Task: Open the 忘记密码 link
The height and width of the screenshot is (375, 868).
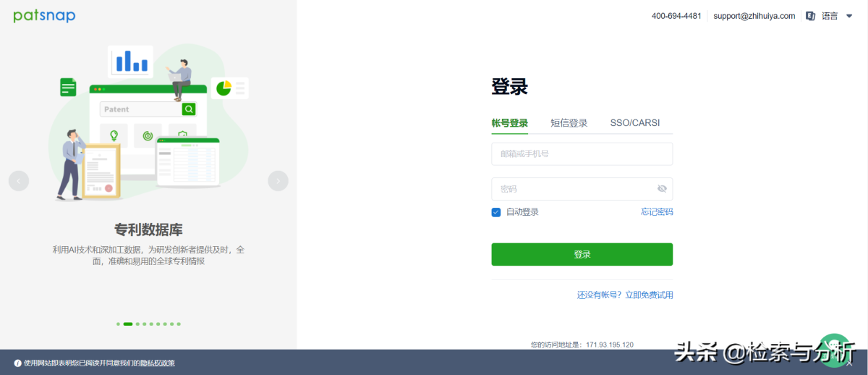Action: coord(657,212)
